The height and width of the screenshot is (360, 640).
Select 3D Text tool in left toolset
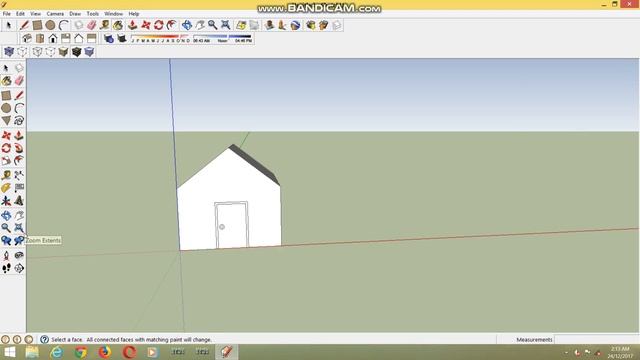19,200
